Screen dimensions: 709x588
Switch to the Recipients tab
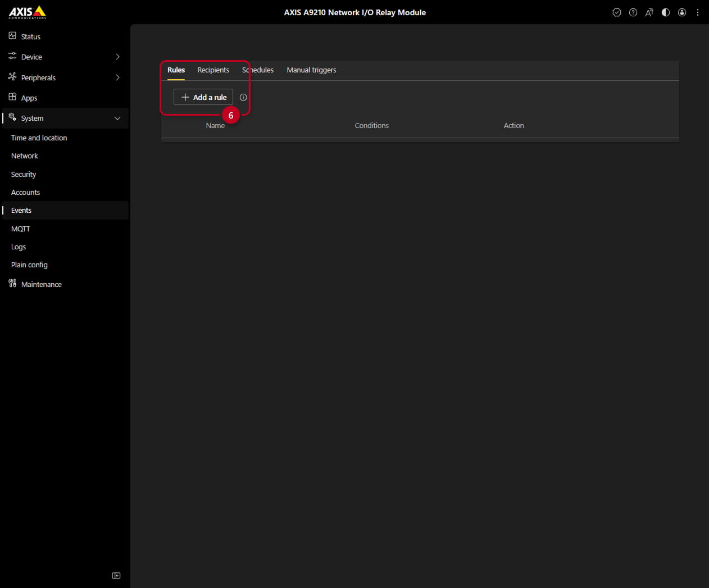(213, 70)
